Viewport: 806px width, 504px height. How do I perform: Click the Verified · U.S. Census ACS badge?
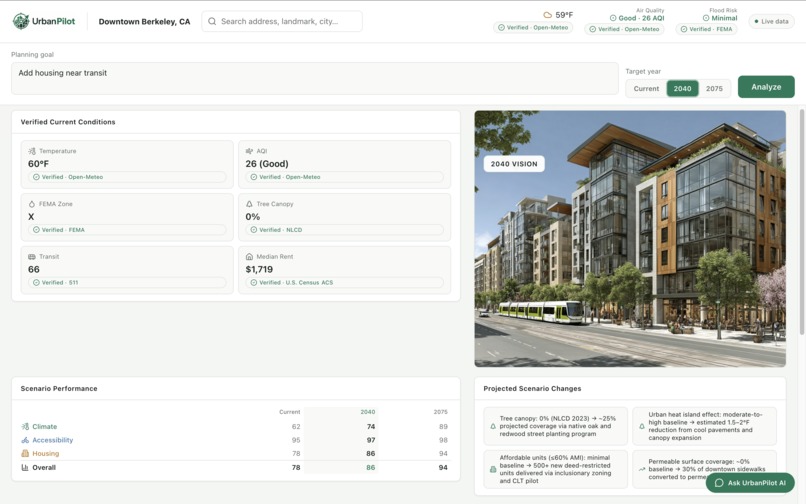344,283
